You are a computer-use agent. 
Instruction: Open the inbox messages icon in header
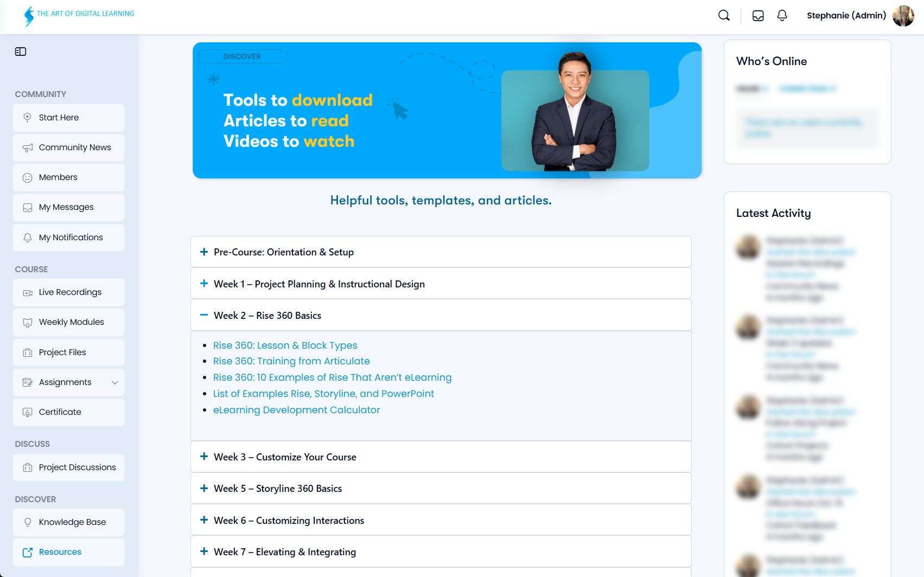click(x=758, y=16)
